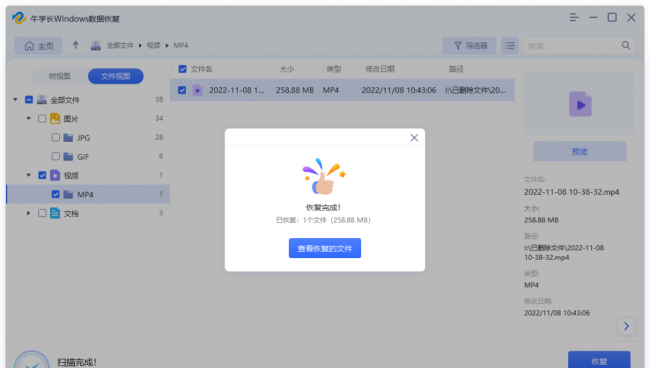Viewport: 650px width, 368px height.
Task: Go to 主页 home button
Action: point(39,46)
